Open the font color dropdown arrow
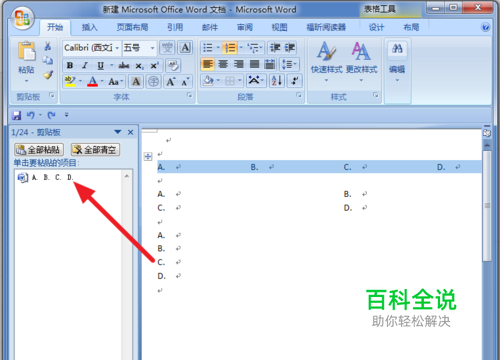 click(x=102, y=81)
